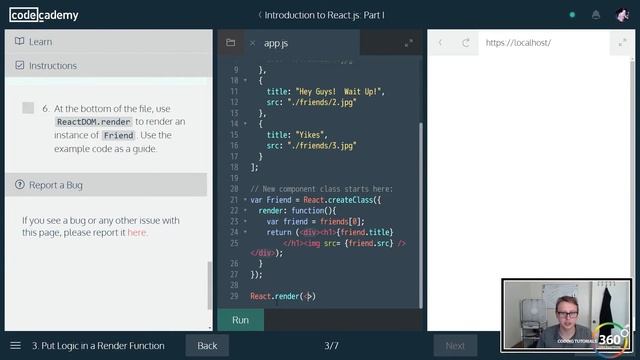The width and height of the screenshot is (640, 360).
Task: Click the green status dot
Action: (x=572, y=15)
